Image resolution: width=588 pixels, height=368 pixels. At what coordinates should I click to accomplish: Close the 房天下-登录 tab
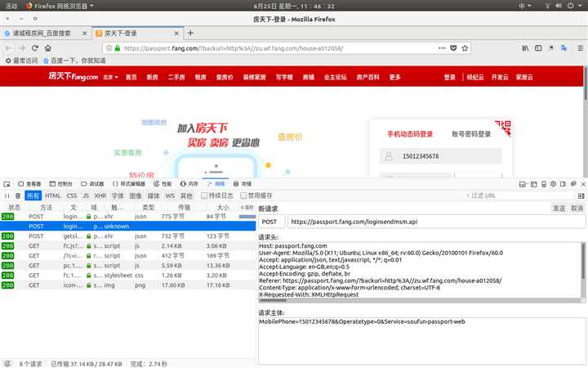176,34
